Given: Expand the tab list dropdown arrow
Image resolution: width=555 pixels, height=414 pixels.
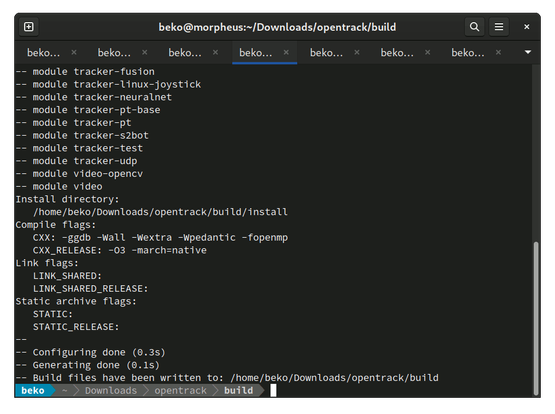Looking at the screenshot, I should 528,52.
